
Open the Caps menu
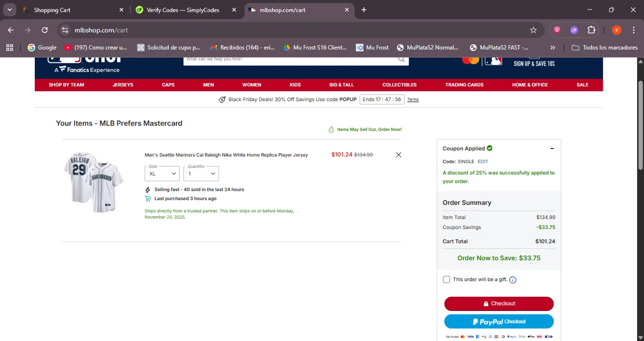coord(168,85)
